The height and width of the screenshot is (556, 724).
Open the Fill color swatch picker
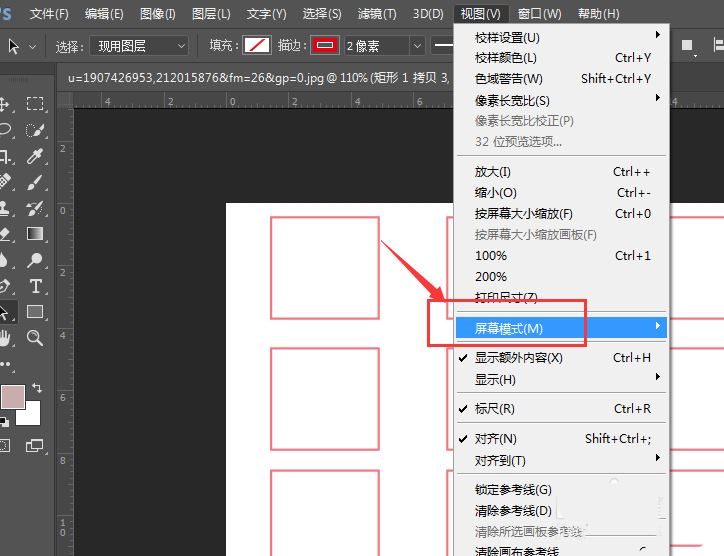(257, 45)
